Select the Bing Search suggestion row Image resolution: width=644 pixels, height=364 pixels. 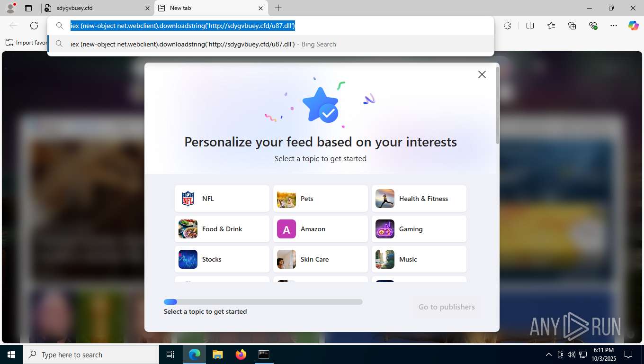pyautogui.click(x=271, y=44)
